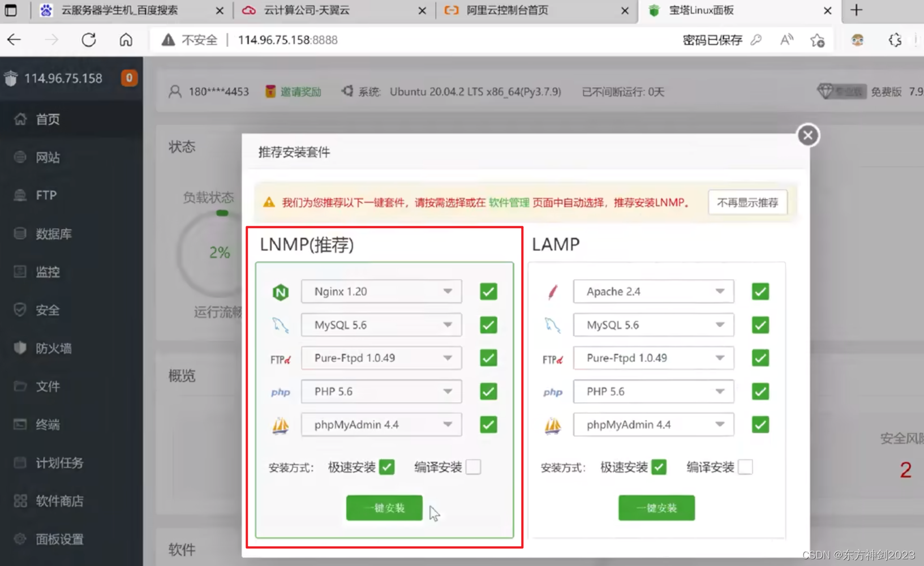
Task: Click the LNMP FTP icon
Action: tap(281, 359)
